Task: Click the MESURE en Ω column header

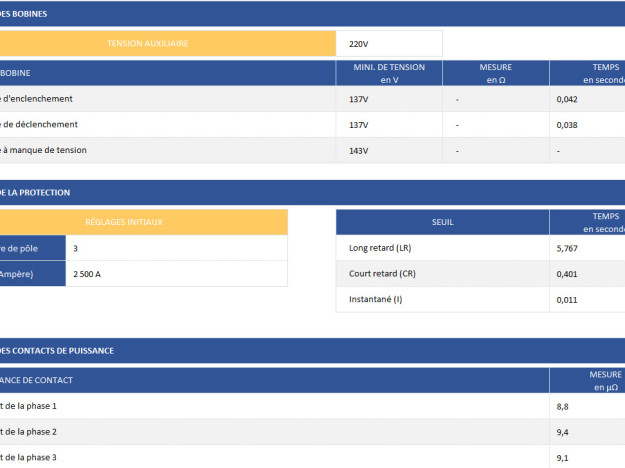Action: pyautogui.click(x=496, y=73)
